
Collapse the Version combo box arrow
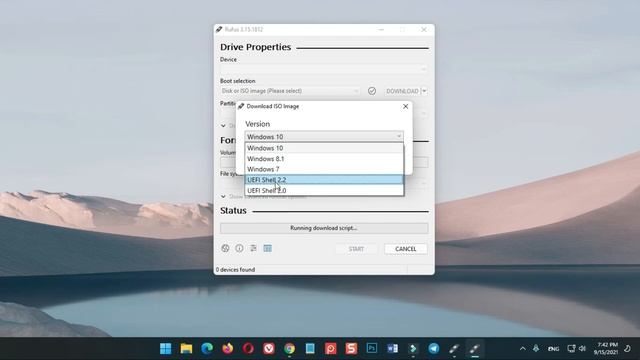point(399,136)
